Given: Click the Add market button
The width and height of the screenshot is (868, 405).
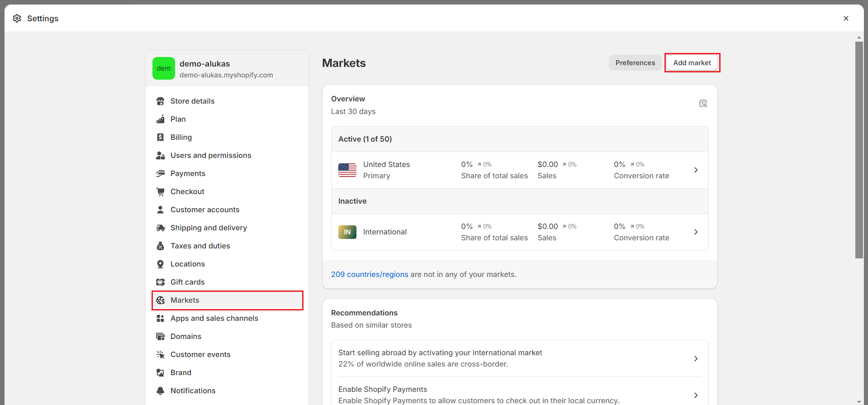Looking at the screenshot, I should point(692,63).
